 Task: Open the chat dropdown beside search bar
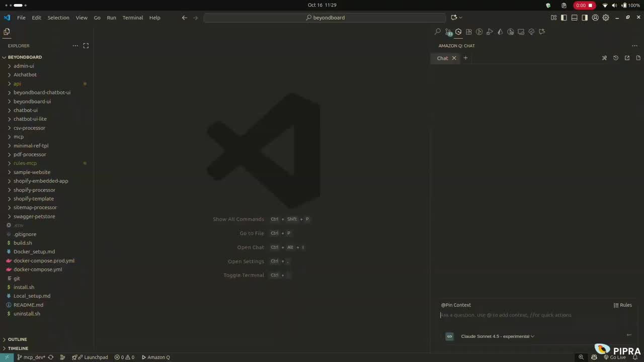coord(460,18)
